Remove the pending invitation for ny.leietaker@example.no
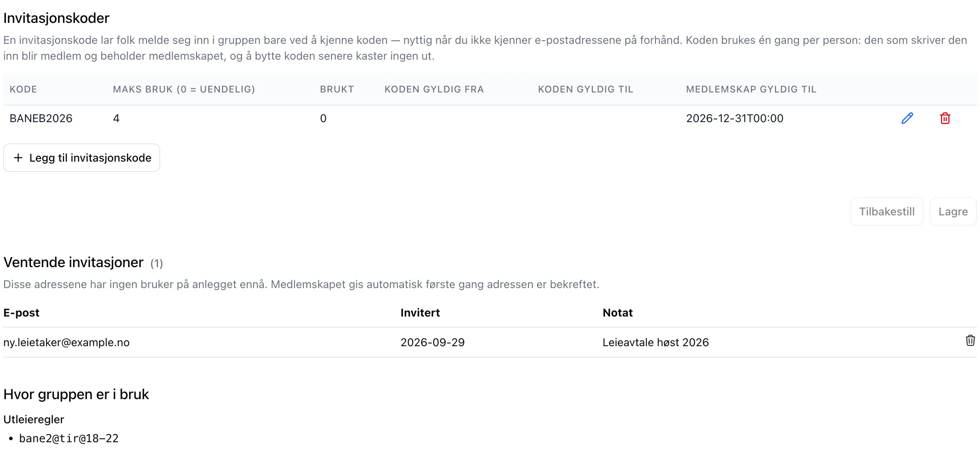The image size is (980, 460). click(970, 340)
